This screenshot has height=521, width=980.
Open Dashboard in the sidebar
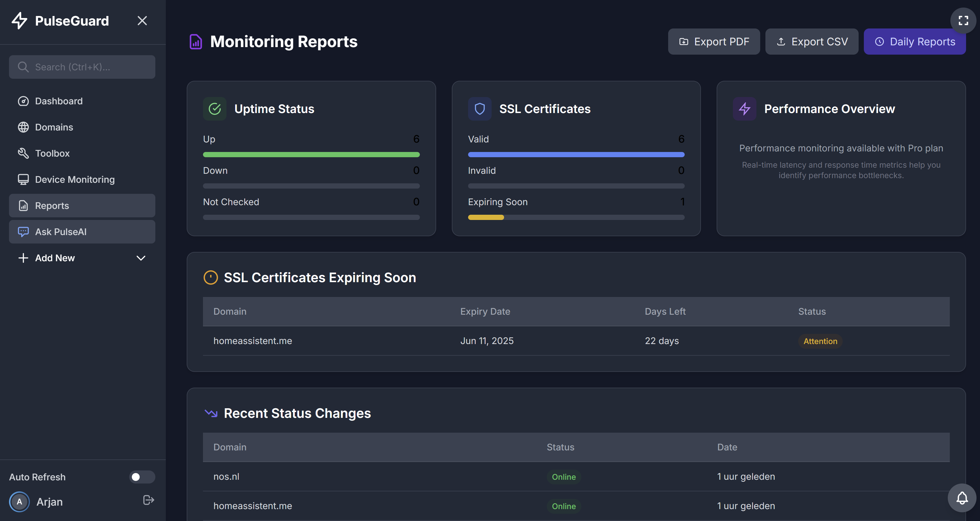(x=59, y=101)
